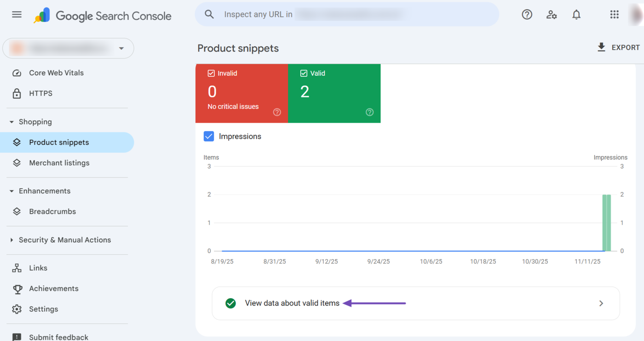
Task: Uncheck the Impressions checkbox above the chart
Action: [209, 136]
